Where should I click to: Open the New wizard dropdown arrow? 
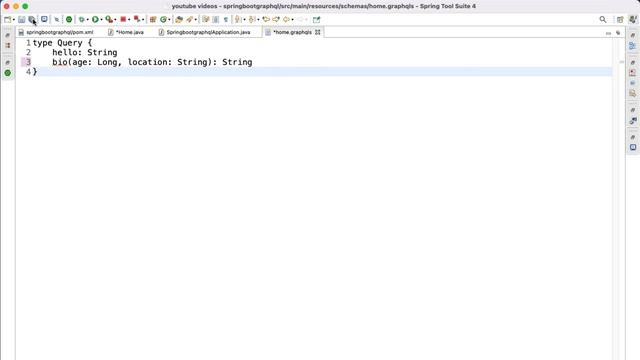point(13,20)
